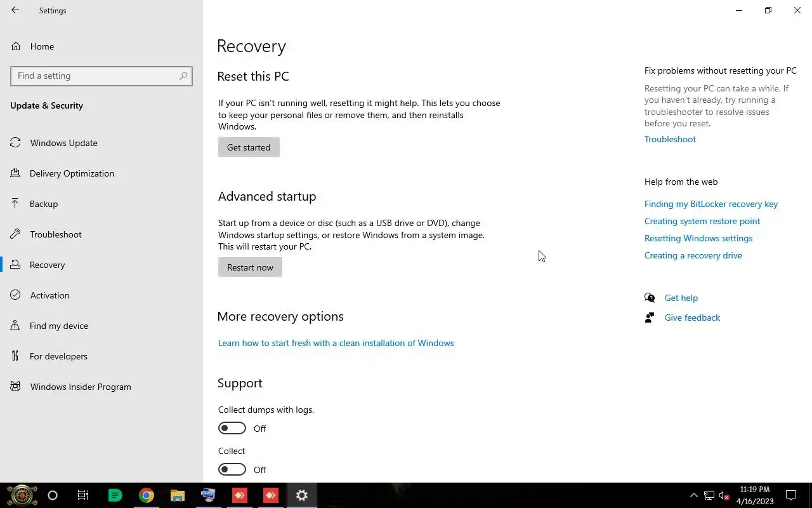Click the Get help chat bubble icon
This screenshot has height=508, width=812.
tap(650, 298)
